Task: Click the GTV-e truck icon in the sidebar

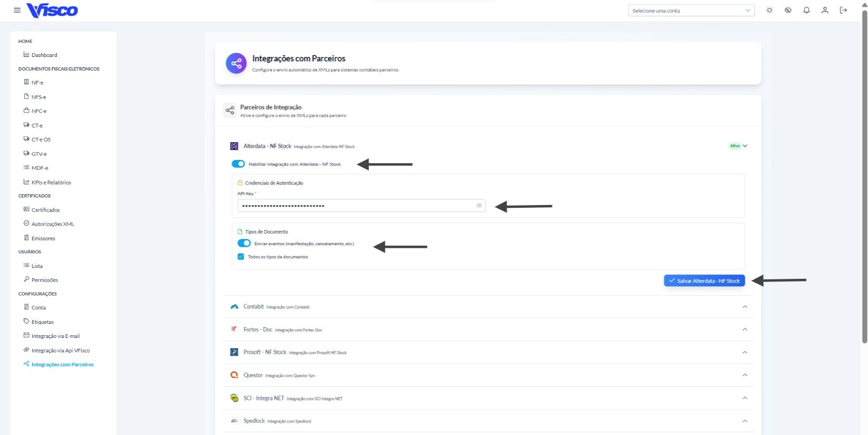Action: (26, 153)
